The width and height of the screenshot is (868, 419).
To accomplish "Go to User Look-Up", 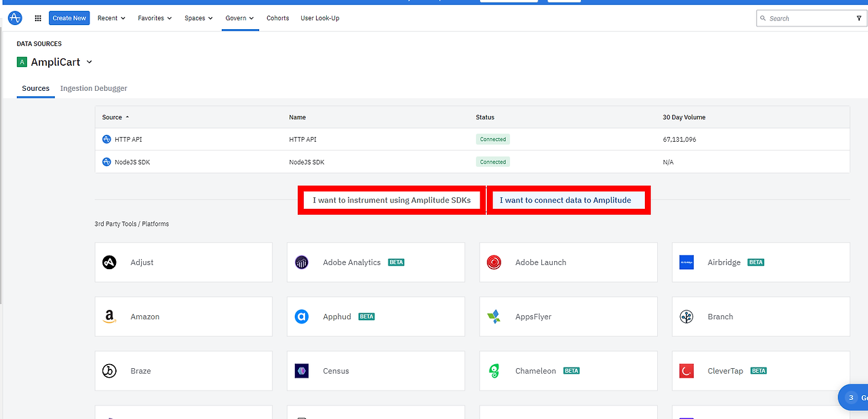I will [x=320, y=18].
